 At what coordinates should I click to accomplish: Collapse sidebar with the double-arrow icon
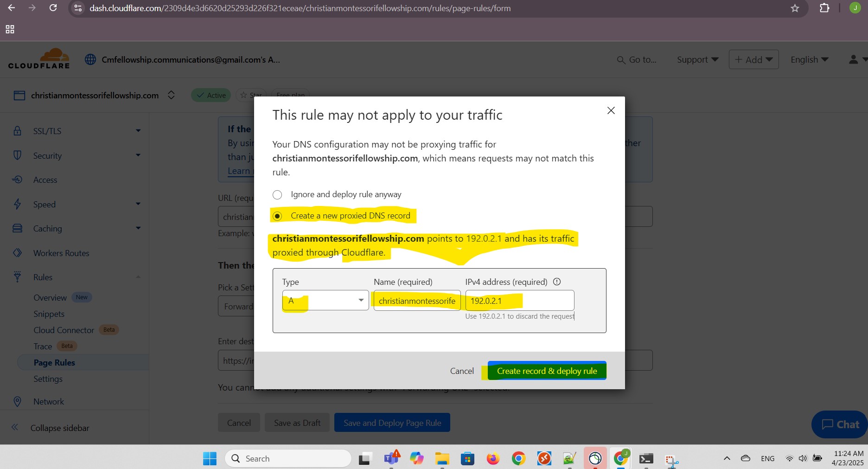coord(15,427)
